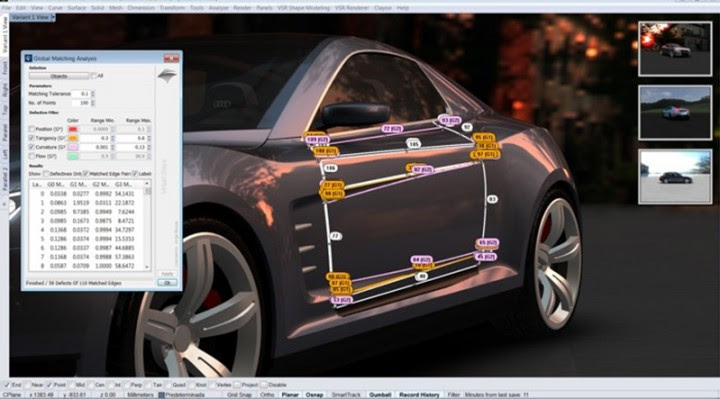720x399 pixels.
Task: Open the Analyze menu
Action: click(218, 8)
